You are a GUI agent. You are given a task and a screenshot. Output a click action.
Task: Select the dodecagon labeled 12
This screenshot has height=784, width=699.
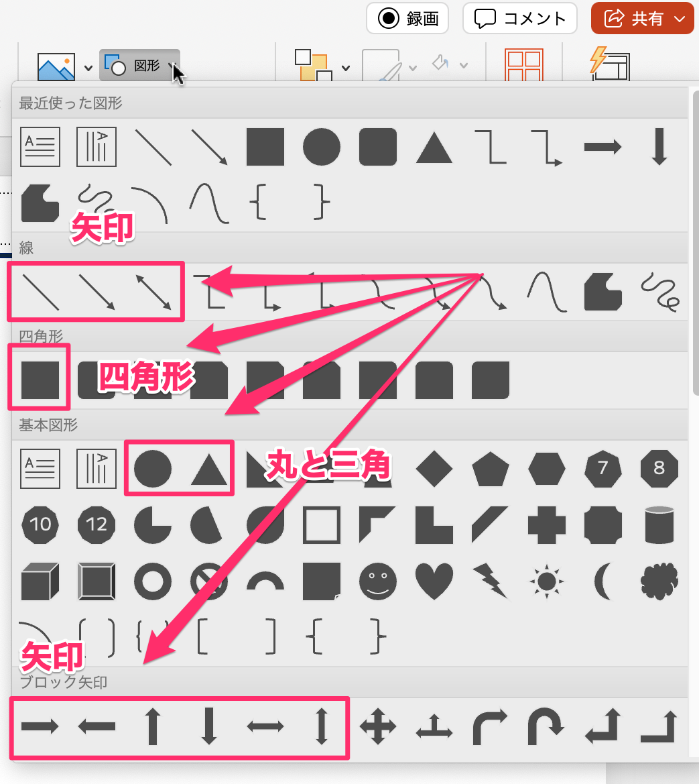[97, 524]
